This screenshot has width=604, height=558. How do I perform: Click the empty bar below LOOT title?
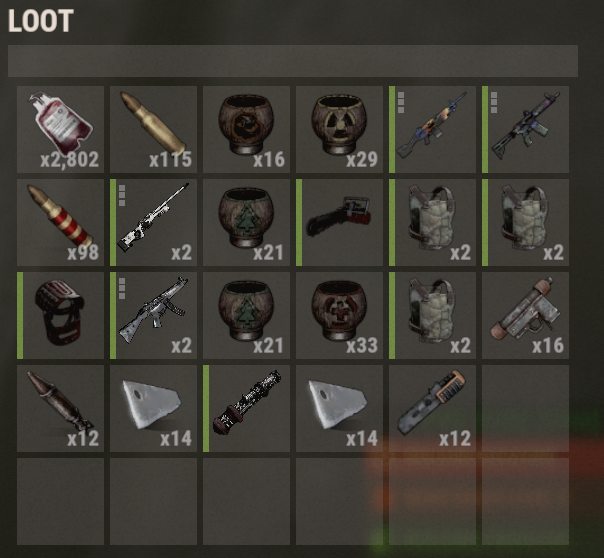[x=293, y=61]
